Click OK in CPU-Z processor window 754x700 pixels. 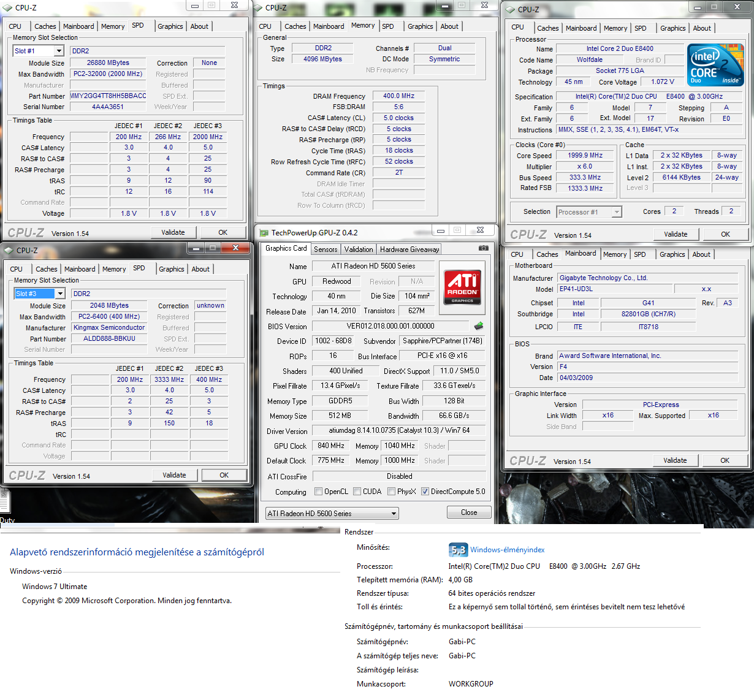[x=725, y=234]
